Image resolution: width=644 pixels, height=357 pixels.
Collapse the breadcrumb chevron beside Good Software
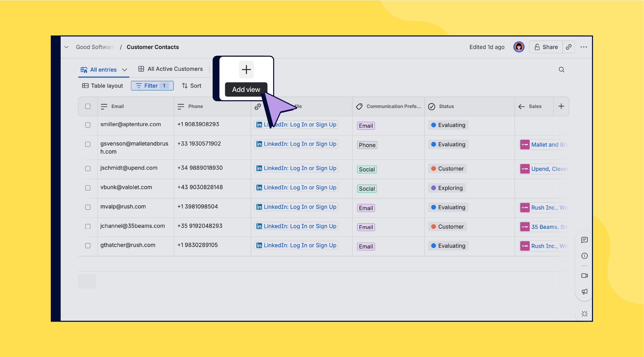(x=66, y=47)
